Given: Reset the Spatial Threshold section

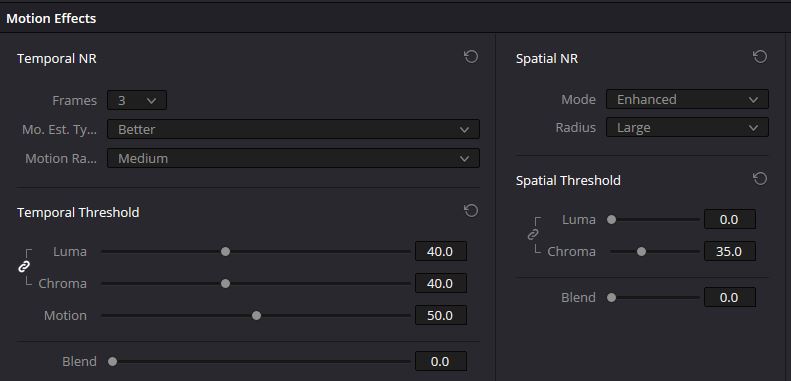Looking at the screenshot, I should click(760, 179).
